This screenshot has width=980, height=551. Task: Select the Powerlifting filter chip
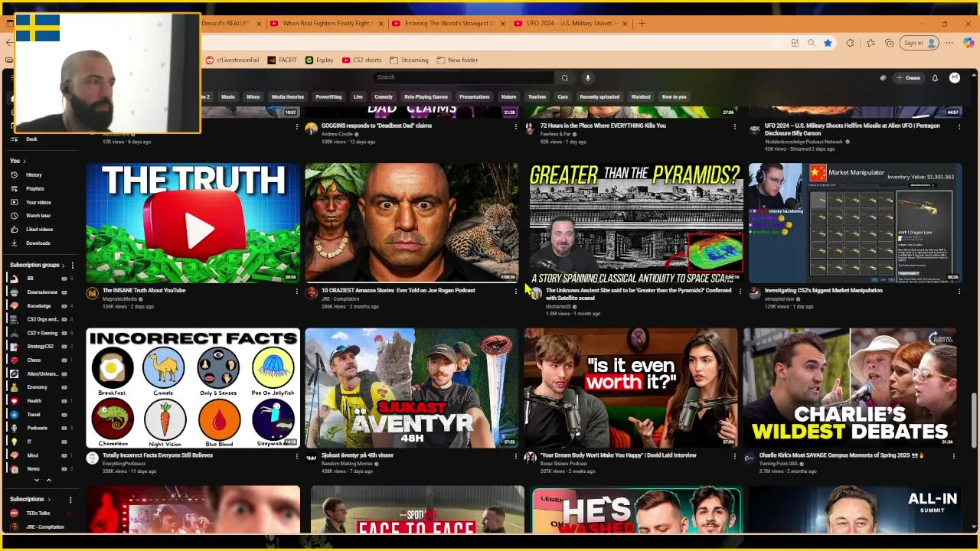tap(328, 97)
